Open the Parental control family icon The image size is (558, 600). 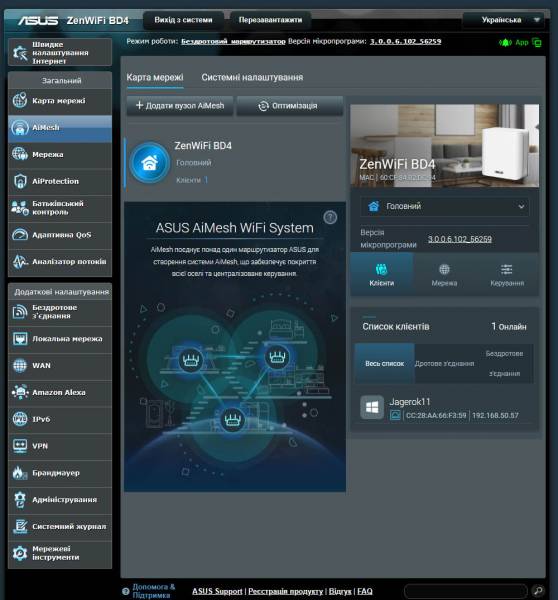tap(20, 208)
